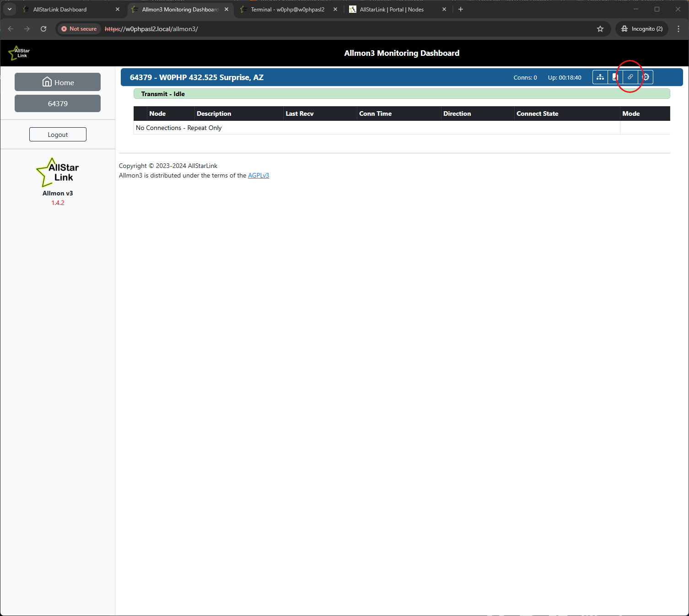Bookmark this page with star icon
The height and width of the screenshot is (616, 689).
(x=600, y=29)
